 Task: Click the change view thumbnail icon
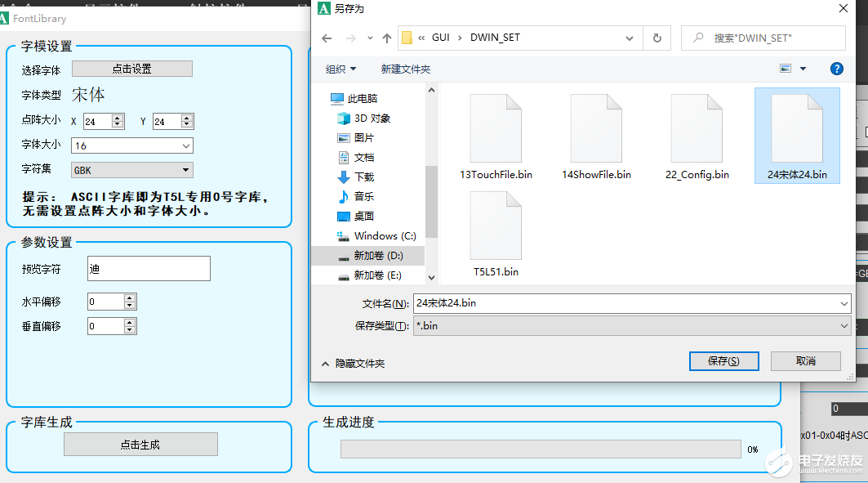tap(786, 68)
